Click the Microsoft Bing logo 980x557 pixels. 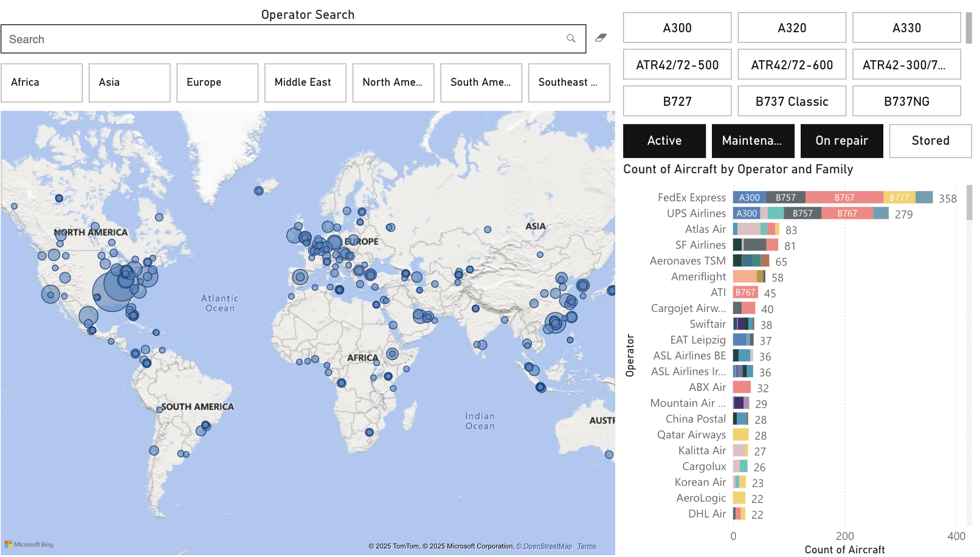click(x=29, y=544)
